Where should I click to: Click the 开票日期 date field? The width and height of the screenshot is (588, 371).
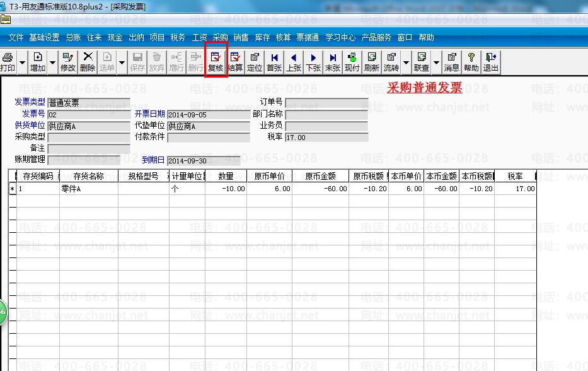(208, 114)
